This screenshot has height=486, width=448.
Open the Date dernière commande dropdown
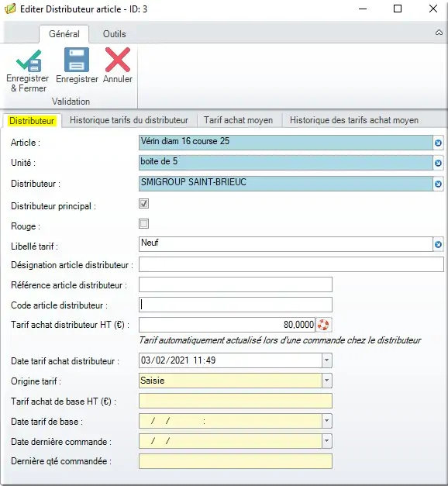(326, 441)
